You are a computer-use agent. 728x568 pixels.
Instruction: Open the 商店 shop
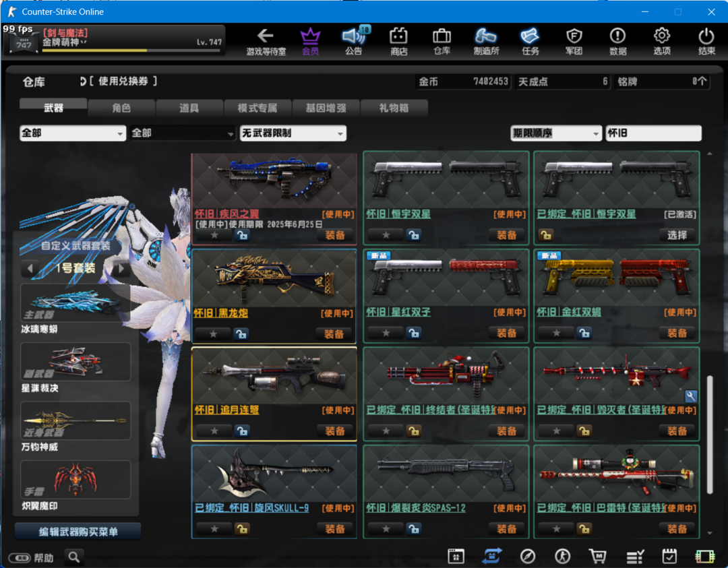(x=398, y=41)
